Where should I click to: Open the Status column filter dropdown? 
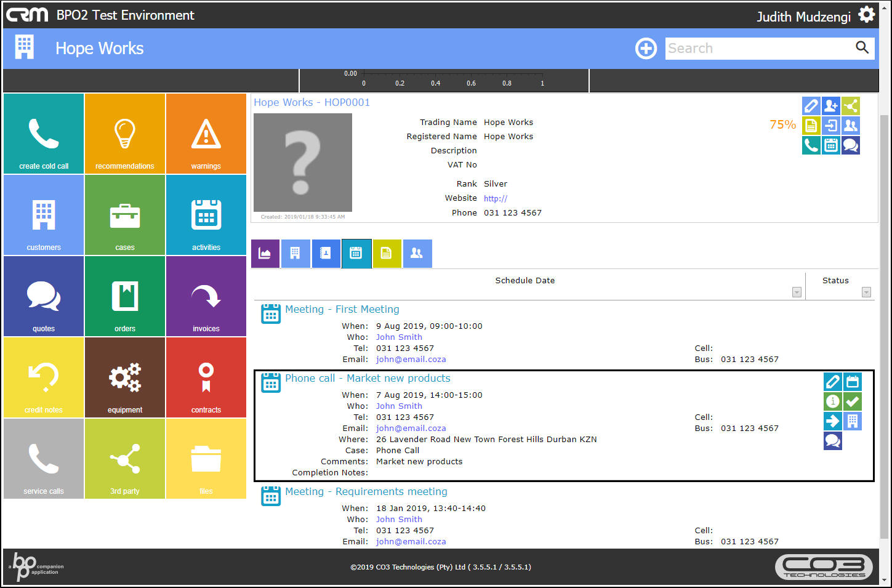pyautogui.click(x=866, y=292)
